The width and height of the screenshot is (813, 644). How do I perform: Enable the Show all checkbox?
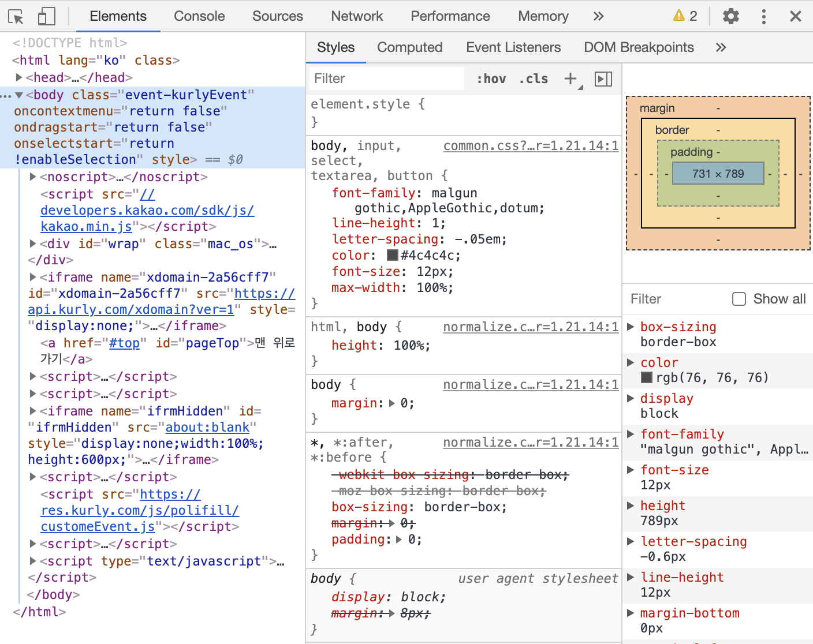pyautogui.click(x=739, y=299)
